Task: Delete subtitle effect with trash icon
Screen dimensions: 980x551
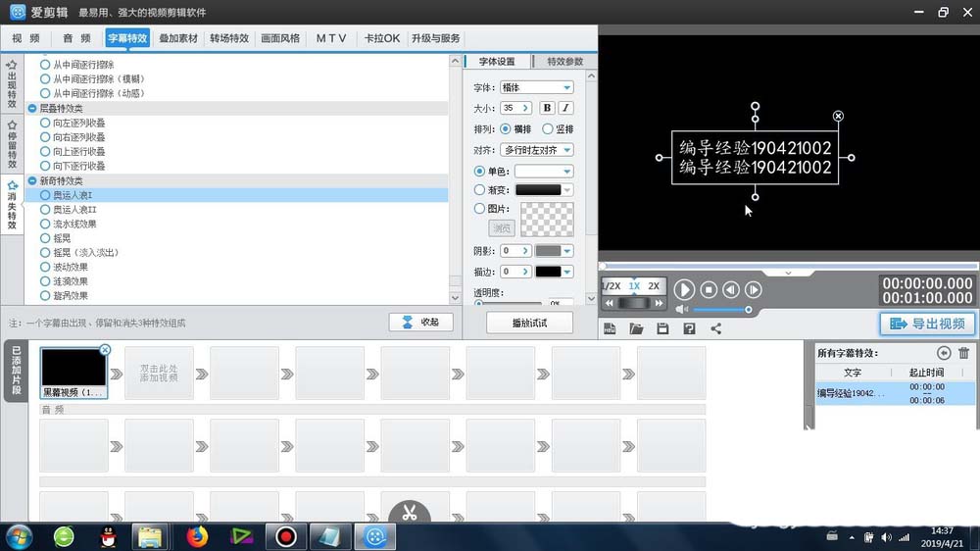Action: (963, 353)
